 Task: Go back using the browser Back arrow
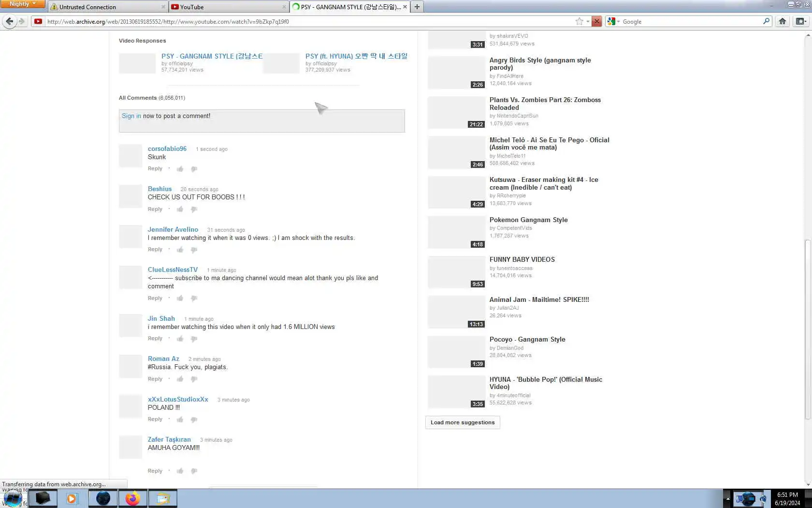tap(9, 21)
